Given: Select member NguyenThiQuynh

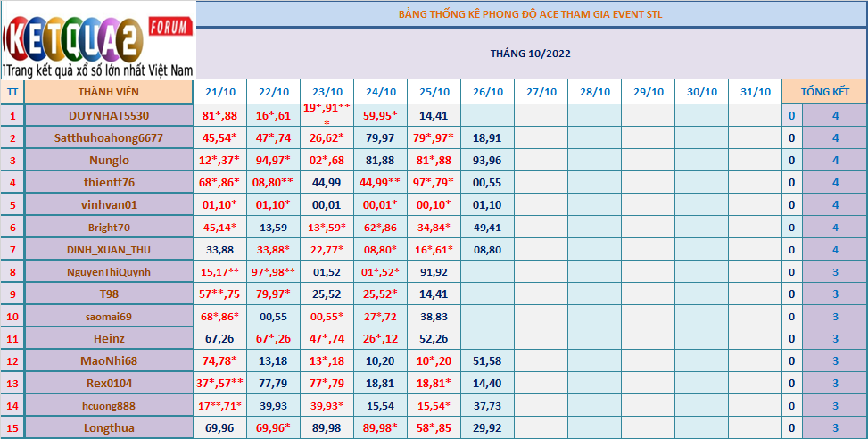Looking at the screenshot, I should pos(108,271).
